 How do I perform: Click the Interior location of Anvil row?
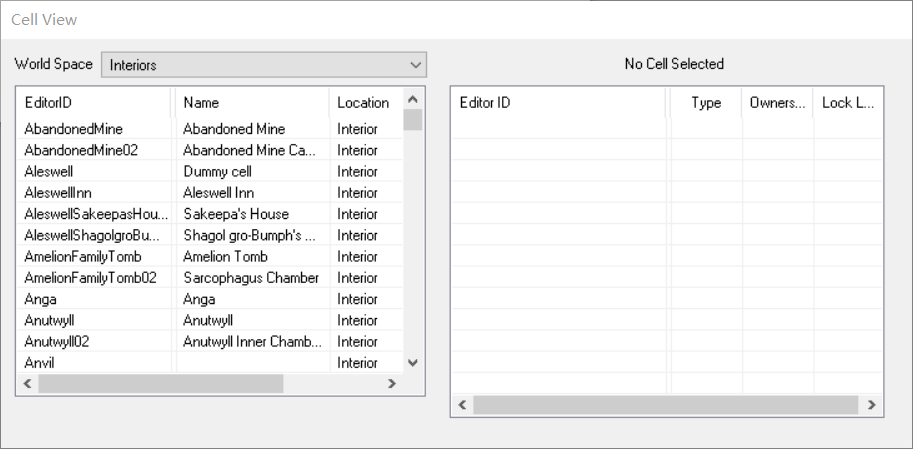point(357,363)
